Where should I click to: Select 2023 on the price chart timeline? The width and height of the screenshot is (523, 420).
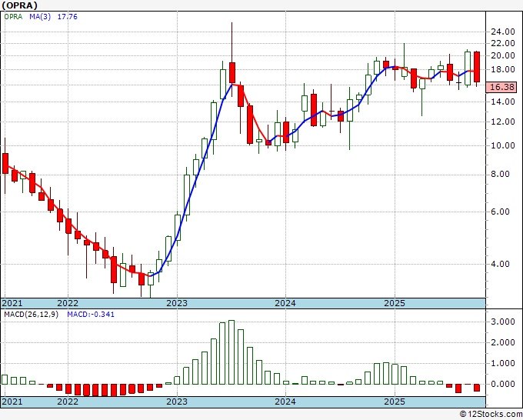click(x=177, y=303)
